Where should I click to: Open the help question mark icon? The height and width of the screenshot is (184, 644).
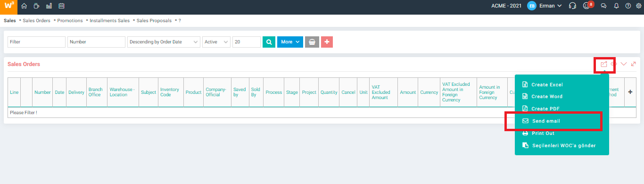(628, 6)
